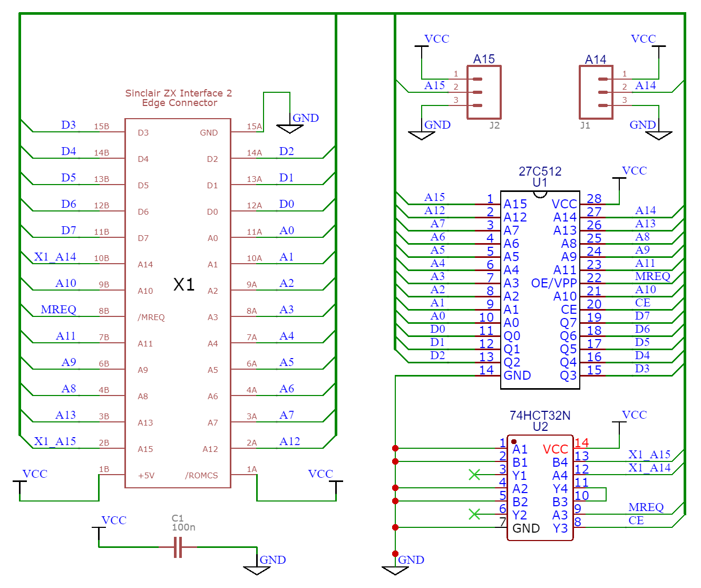
Task: Click the /ROMCS pin label on connector X1
Action: point(201,475)
